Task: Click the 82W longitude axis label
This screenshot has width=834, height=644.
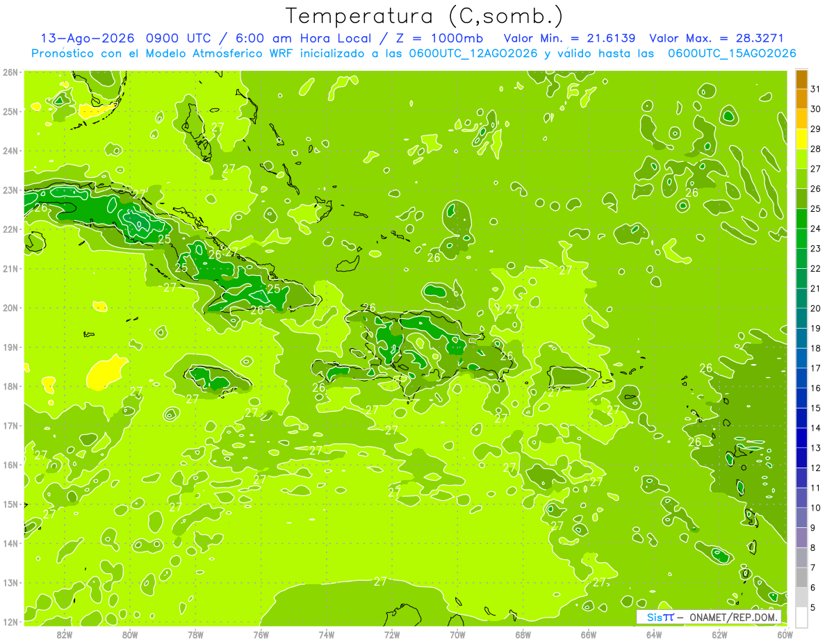Action: pos(65,634)
